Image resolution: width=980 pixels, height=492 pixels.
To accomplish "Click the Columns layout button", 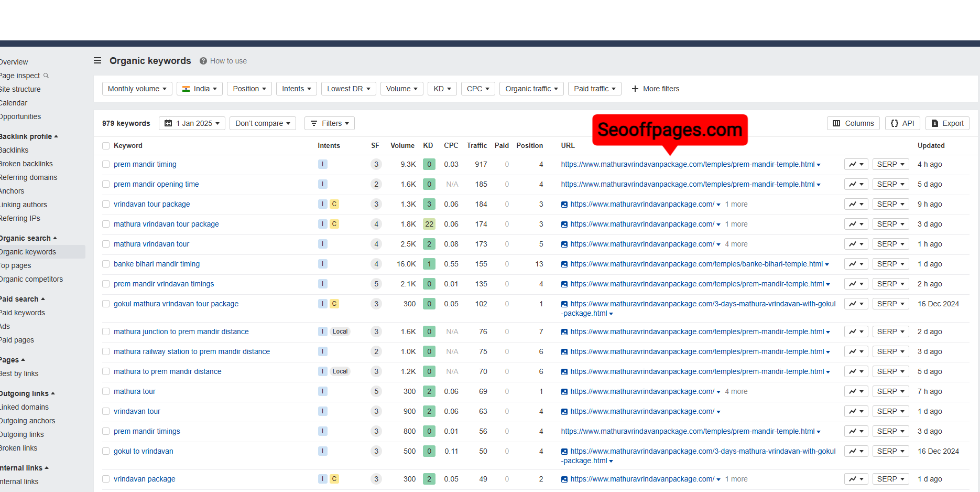I will [853, 123].
